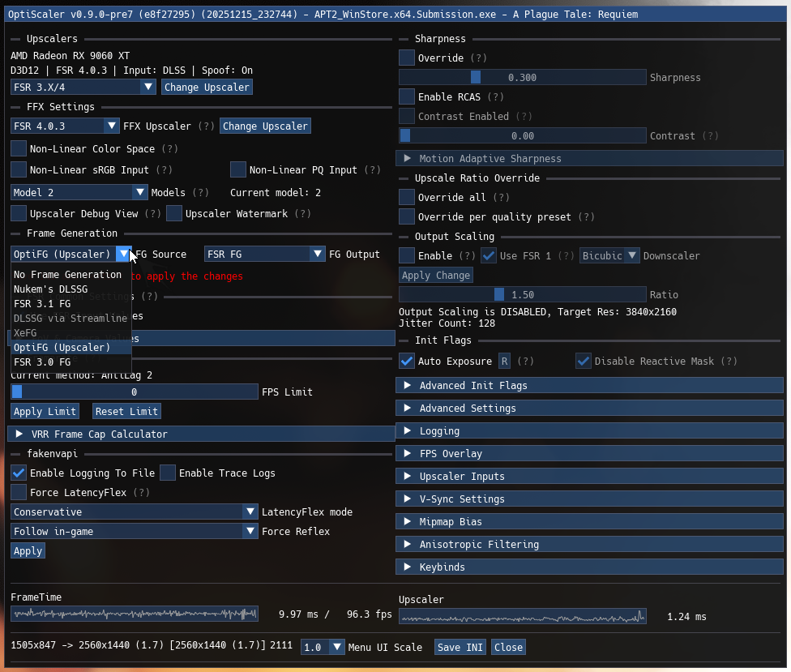Disable Enable Logging To File under fakenvapi
791x672 pixels.
[x=18, y=473]
